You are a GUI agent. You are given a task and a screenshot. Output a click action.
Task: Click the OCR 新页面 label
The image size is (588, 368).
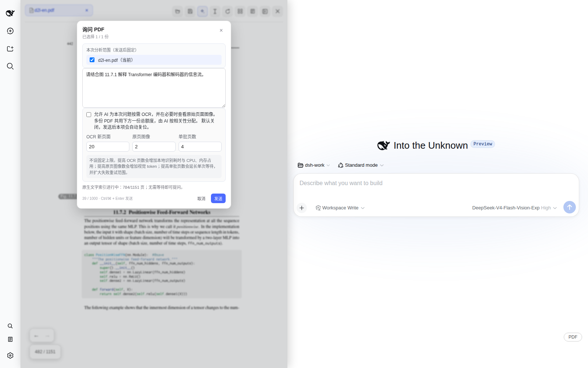coord(98,137)
